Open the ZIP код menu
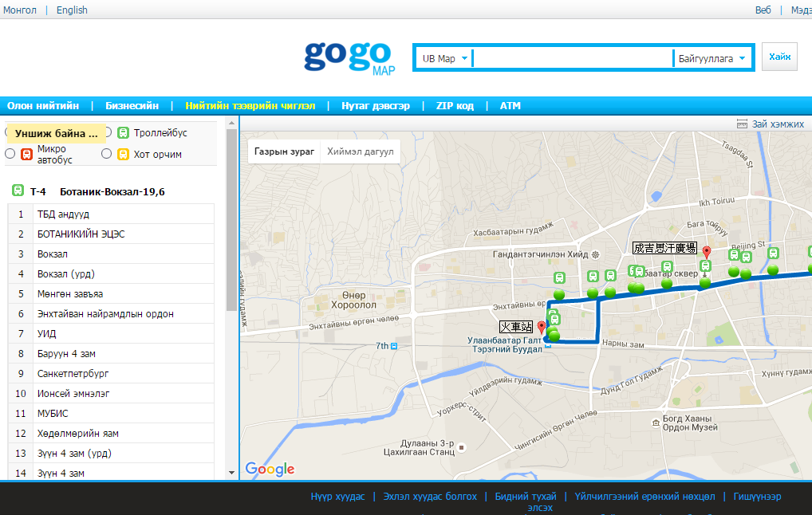812x515 pixels. pyautogui.click(x=455, y=105)
